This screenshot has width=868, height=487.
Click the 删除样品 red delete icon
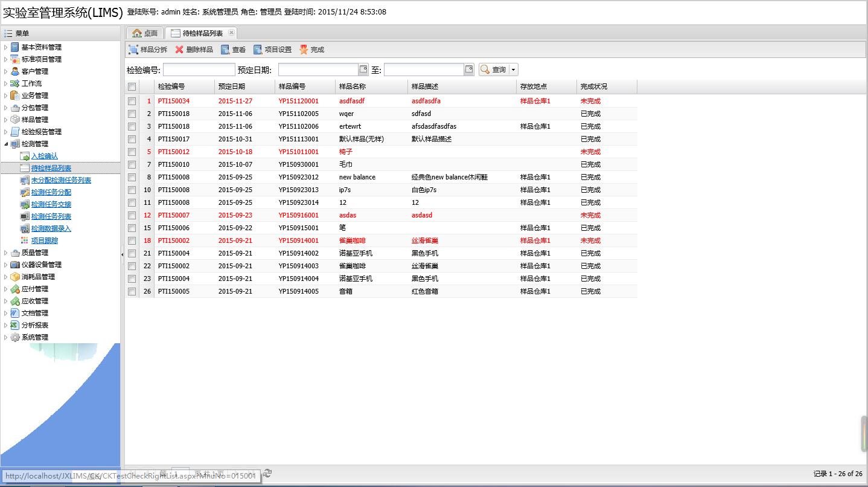(x=179, y=50)
